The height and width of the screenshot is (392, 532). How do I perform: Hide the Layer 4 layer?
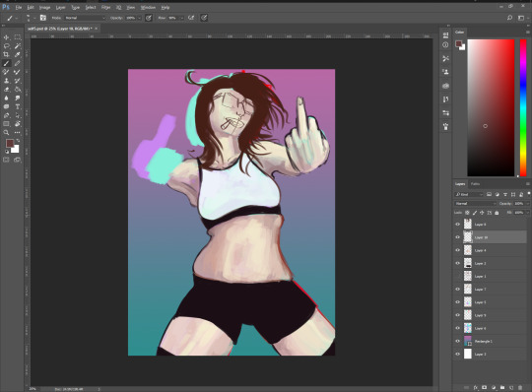click(457, 250)
